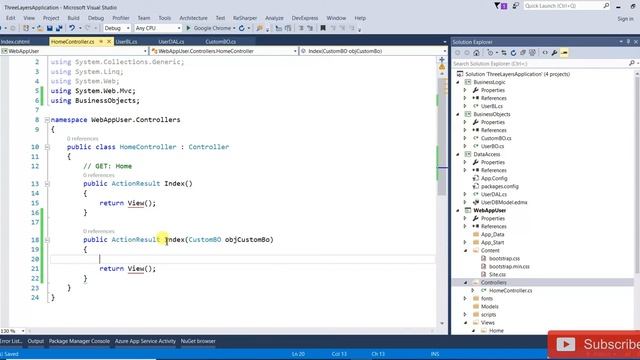The image size is (640, 360).
Task: Click the split editor icon above scrollbar
Action: [442, 60]
